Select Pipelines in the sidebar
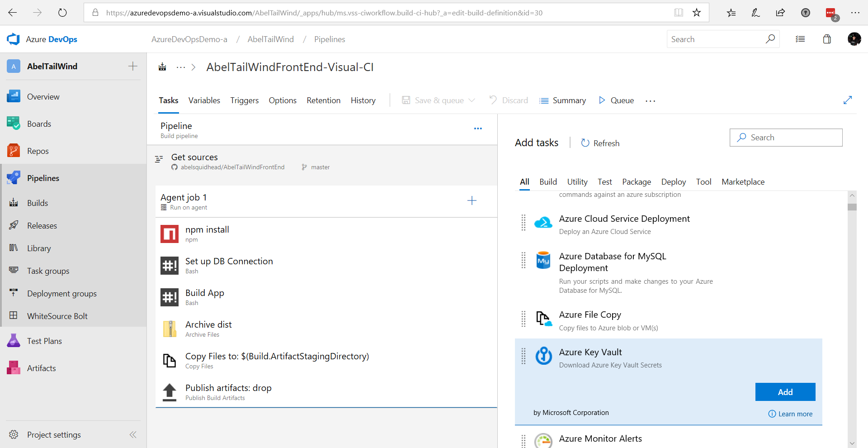This screenshot has height=448, width=868. coord(43,178)
